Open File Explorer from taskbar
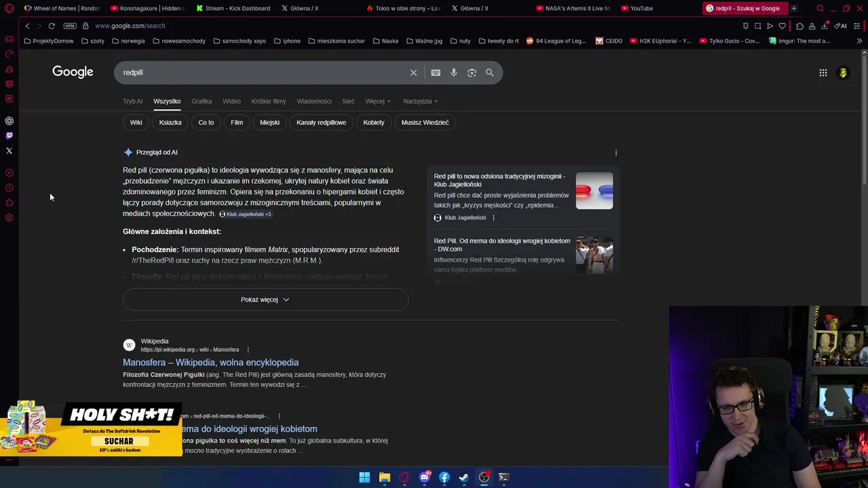The width and height of the screenshot is (868, 488). 384,477
